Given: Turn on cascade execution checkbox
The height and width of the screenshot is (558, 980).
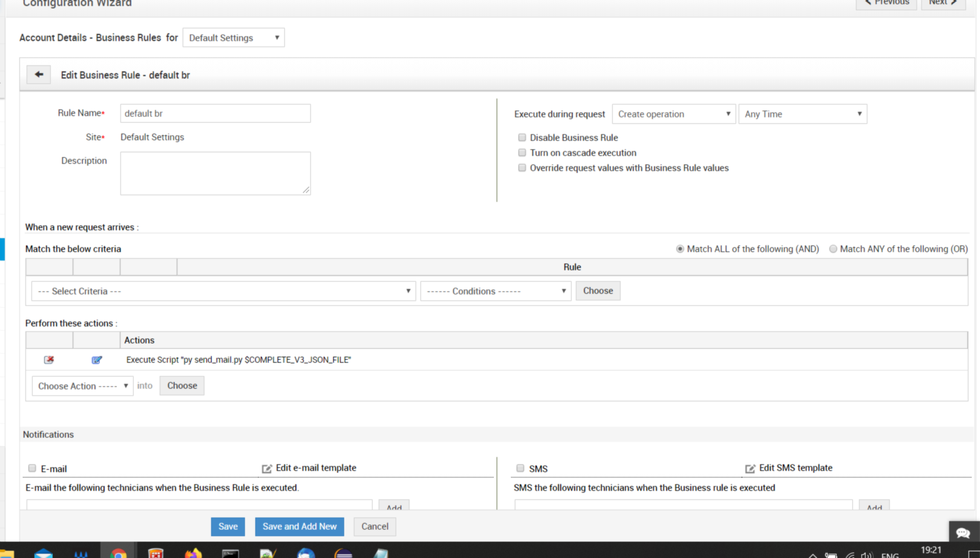Looking at the screenshot, I should tap(522, 152).
